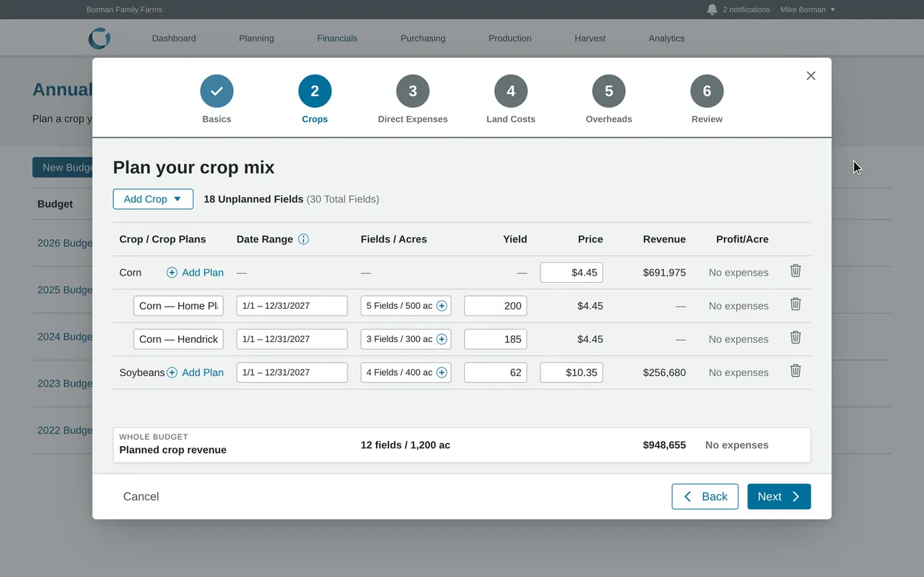Open the Harvest menu item

[x=590, y=38]
